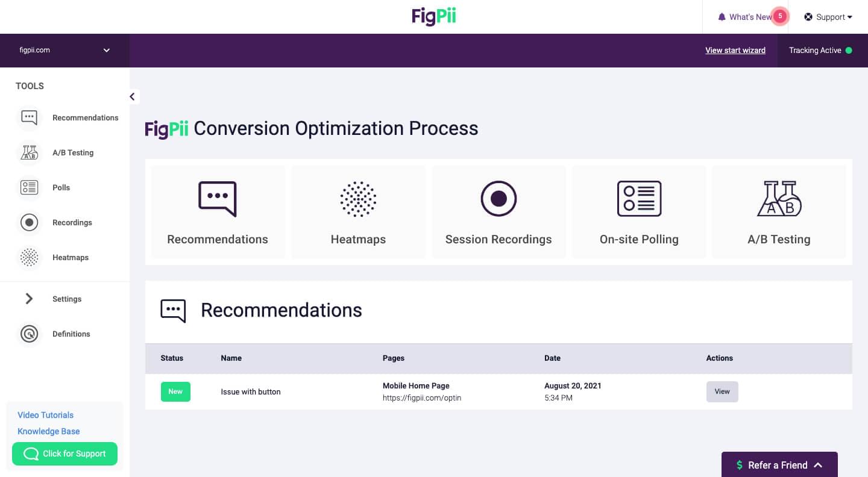Click the Recommendations speech bubble sidebar icon
This screenshot has height=477, width=868.
(29, 118)
